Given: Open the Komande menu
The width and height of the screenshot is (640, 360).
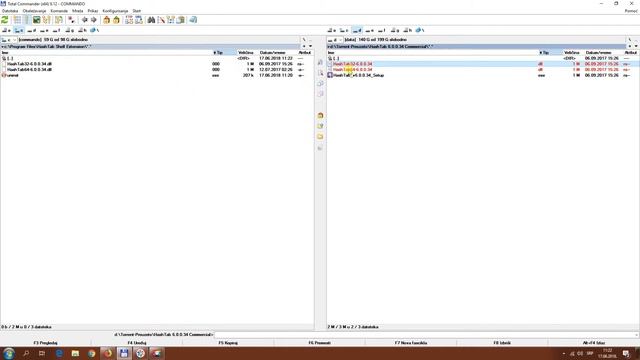Looking at the screenshot, I should click(59, 11).
